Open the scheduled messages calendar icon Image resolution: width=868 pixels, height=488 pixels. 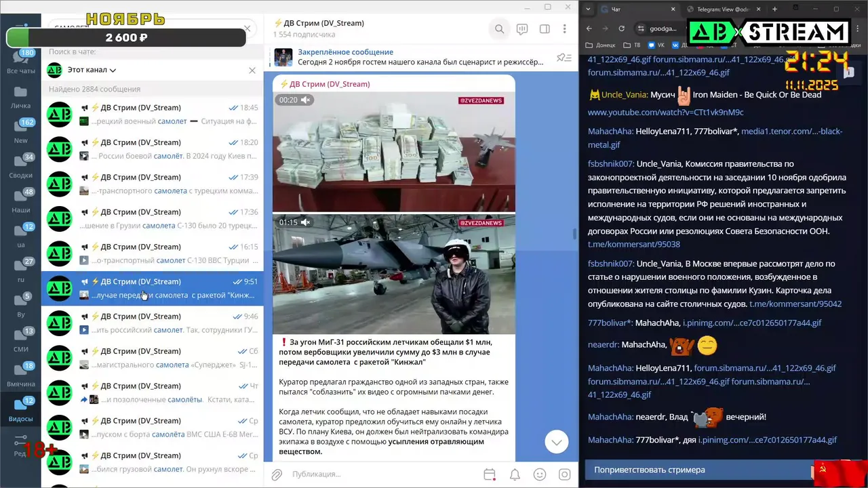pyautogui.click(x=490, y=474)
